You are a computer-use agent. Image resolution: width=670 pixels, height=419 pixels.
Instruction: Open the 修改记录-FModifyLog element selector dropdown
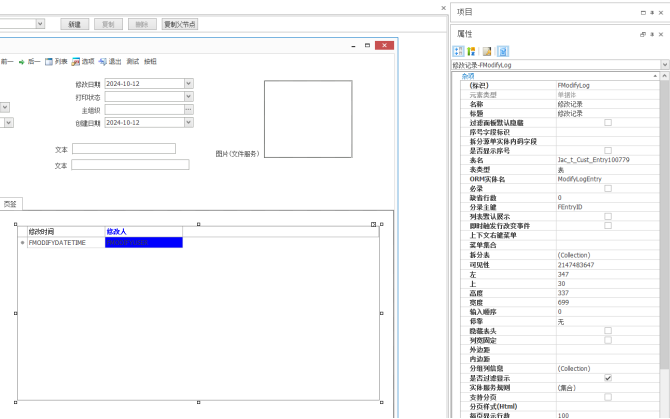pos(664,65)
